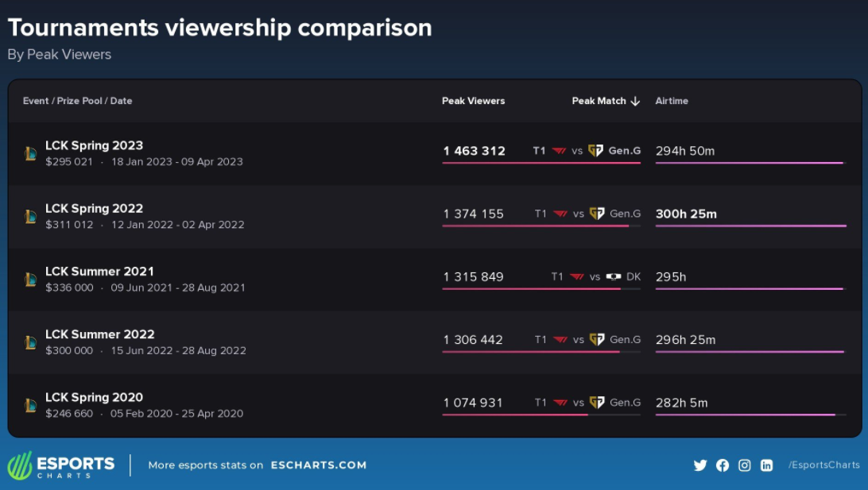Screen dimensions: 868x490
Task: Open the ESCHARTS.COM link
Action: tap(319, 465)
